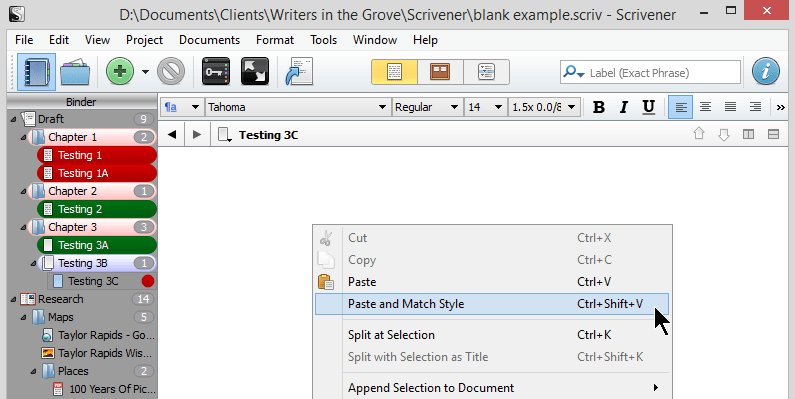Select Testing 1 in Binder
The height and width of the screenshot is (399, 795).
coord(97,155)
